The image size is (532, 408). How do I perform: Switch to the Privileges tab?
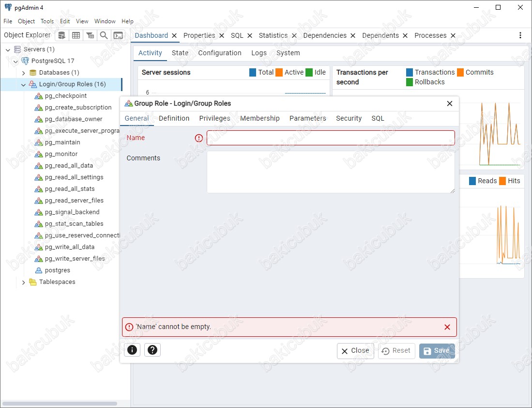[x=215, y=118]
